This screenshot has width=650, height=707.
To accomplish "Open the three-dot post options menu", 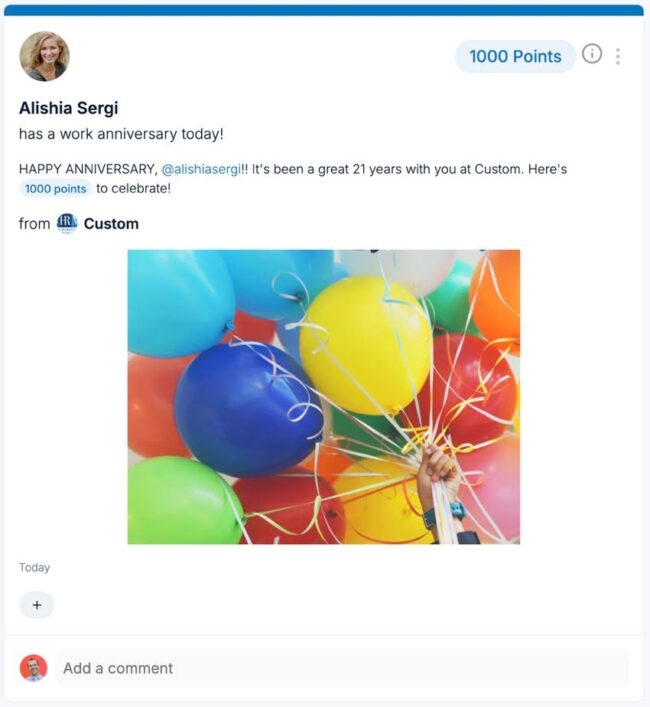I will coord(618,56).
